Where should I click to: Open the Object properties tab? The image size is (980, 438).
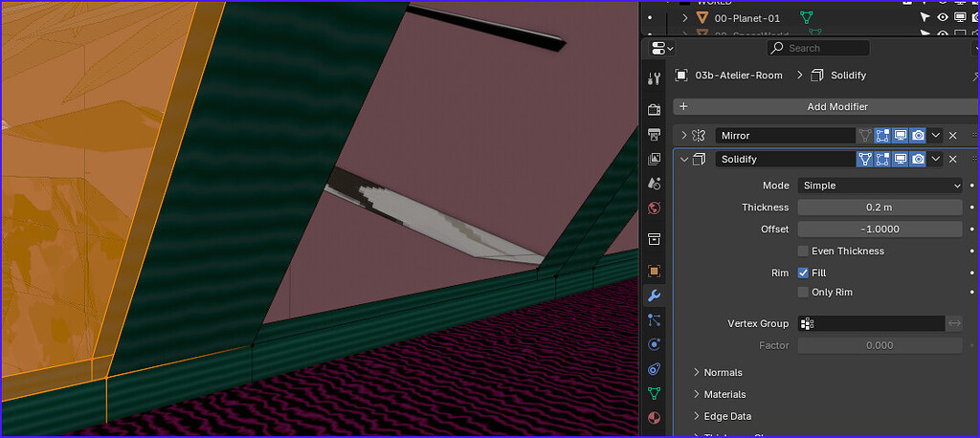654,271
